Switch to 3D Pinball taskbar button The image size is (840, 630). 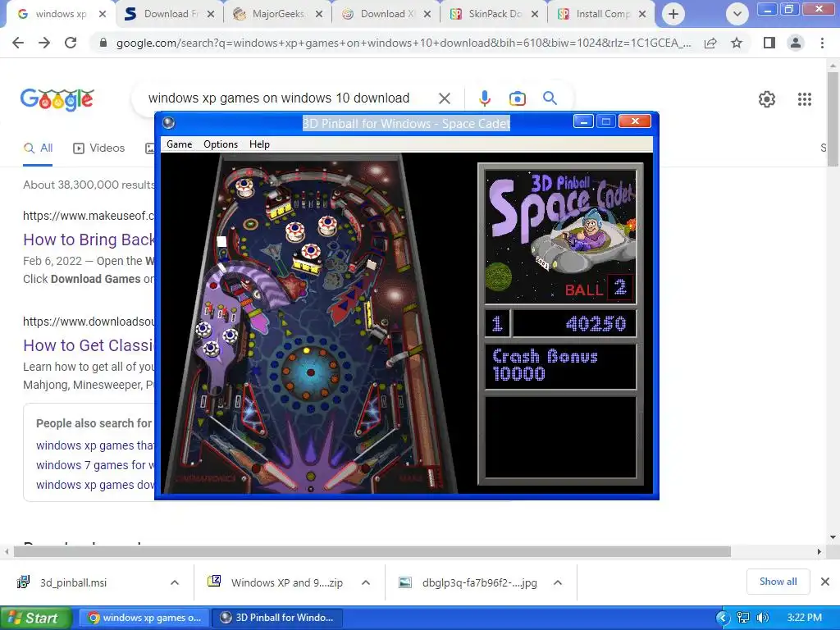[277, 618]
